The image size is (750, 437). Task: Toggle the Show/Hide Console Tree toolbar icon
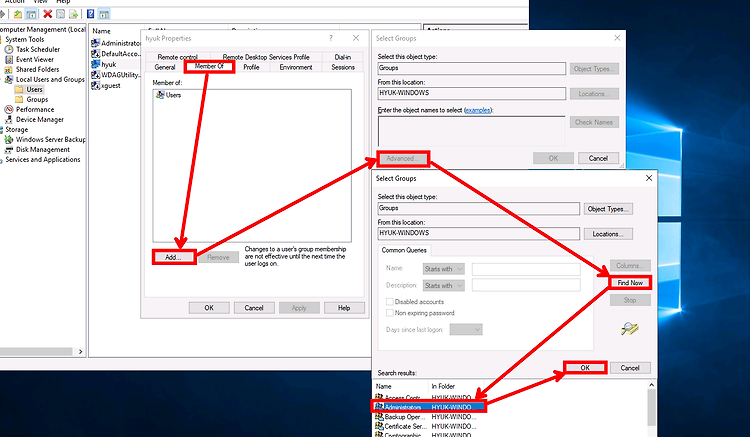(31, 14)
